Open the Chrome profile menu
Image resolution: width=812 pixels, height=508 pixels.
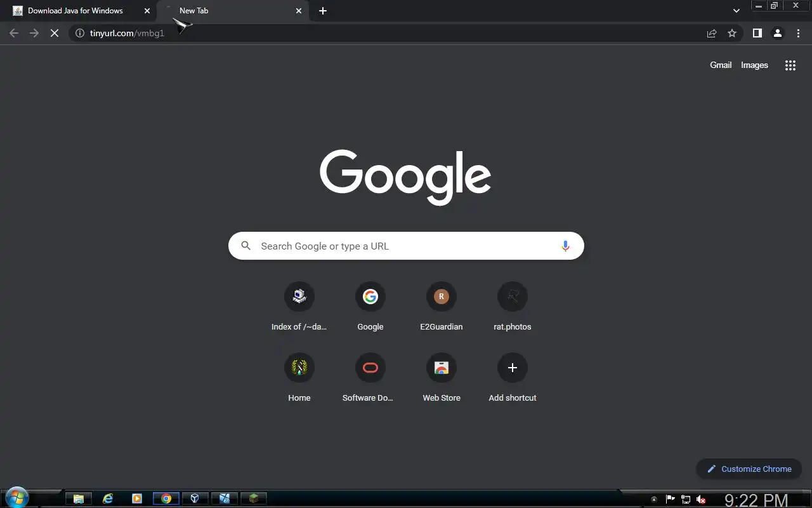coord(778,33)
